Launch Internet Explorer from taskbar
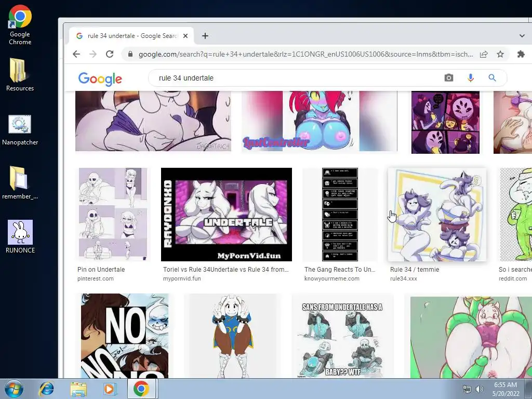The height and width of the screenshot is (399, 532). coord(46,389)
